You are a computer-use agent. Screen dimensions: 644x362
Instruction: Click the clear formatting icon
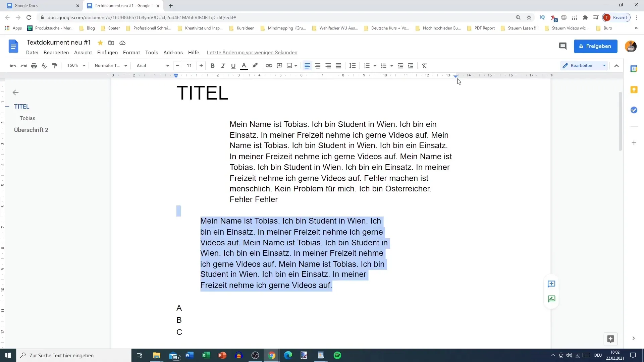(425, 65)
